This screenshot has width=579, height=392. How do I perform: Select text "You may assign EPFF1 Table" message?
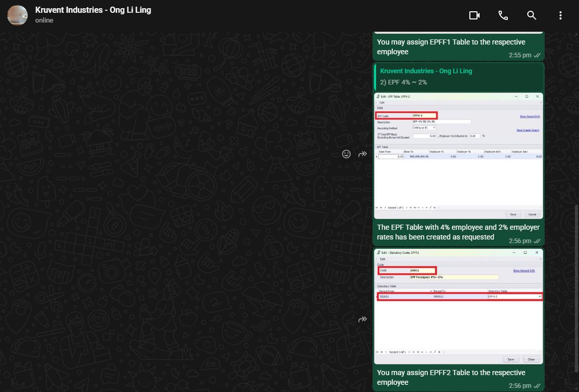pos(451,47)
